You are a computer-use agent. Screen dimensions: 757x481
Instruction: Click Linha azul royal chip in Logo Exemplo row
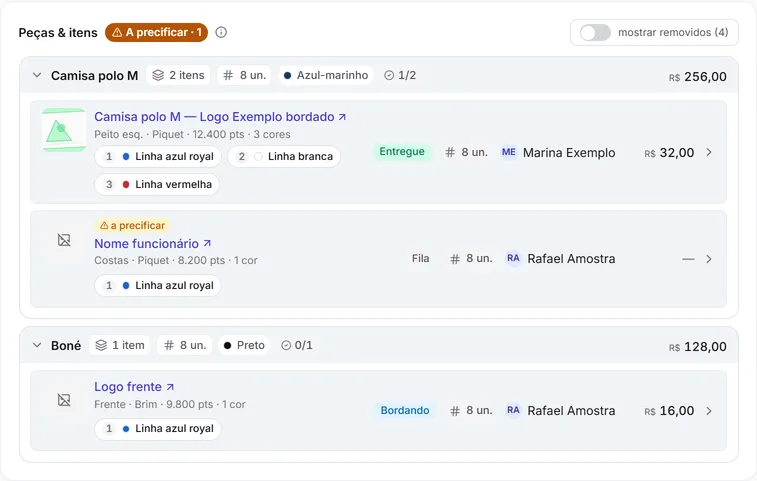158,156
